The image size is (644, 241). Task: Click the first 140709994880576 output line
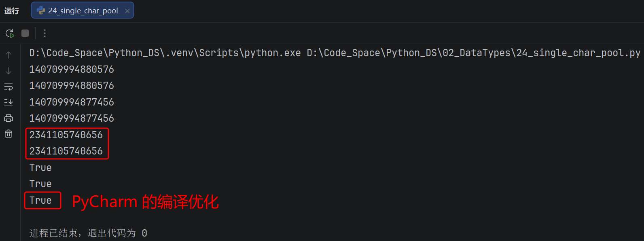[72, 70]
